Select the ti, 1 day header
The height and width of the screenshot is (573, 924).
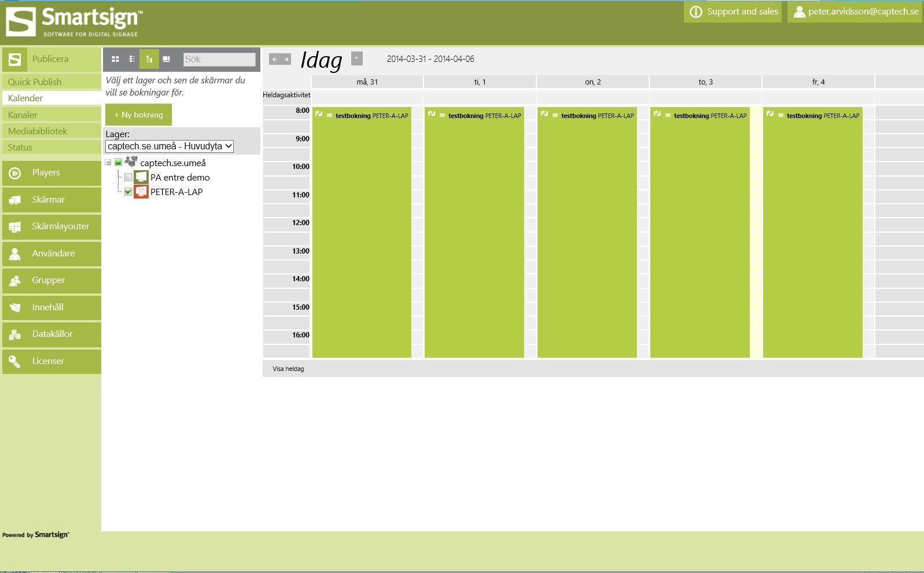click(480, 82)
